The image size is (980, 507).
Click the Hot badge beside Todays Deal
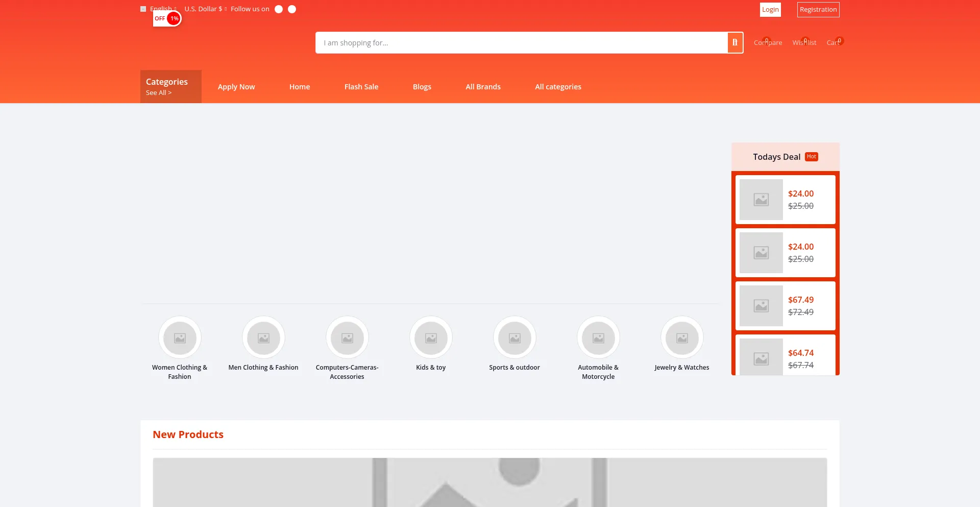tap(811, 156)
